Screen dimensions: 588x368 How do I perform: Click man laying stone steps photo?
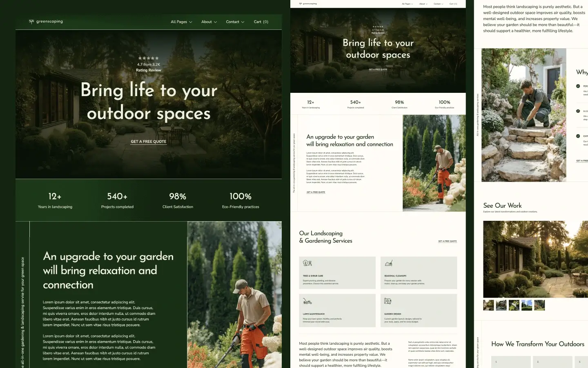[x=524, y=115]
